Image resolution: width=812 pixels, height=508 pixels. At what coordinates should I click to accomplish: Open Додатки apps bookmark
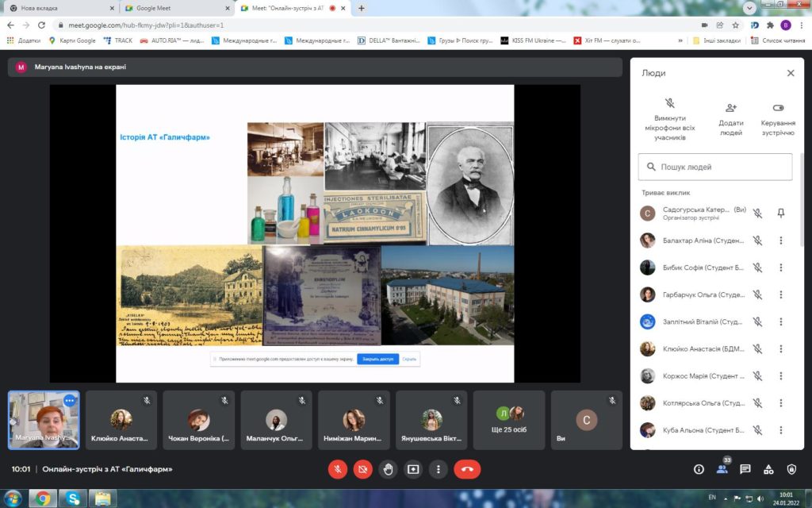point(24,40)
